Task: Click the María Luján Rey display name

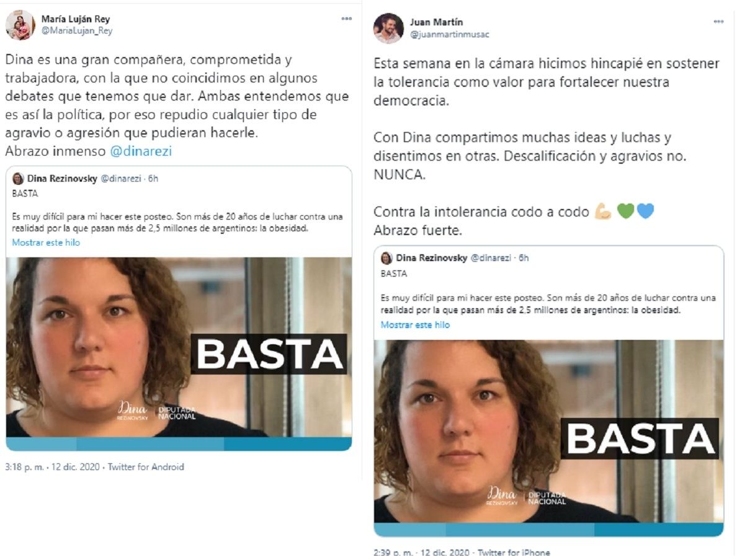Action: (76, 19)
